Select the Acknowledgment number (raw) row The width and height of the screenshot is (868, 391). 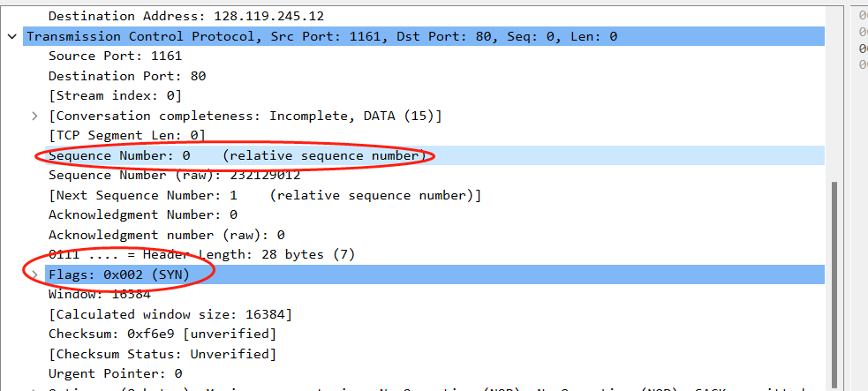[166, 235]
